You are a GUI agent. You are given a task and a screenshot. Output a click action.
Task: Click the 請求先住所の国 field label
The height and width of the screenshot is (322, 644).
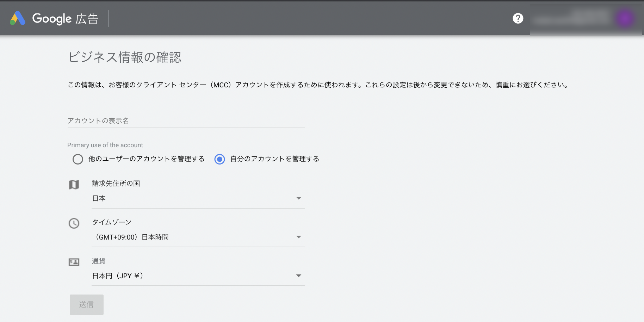(x=116, y=184)
